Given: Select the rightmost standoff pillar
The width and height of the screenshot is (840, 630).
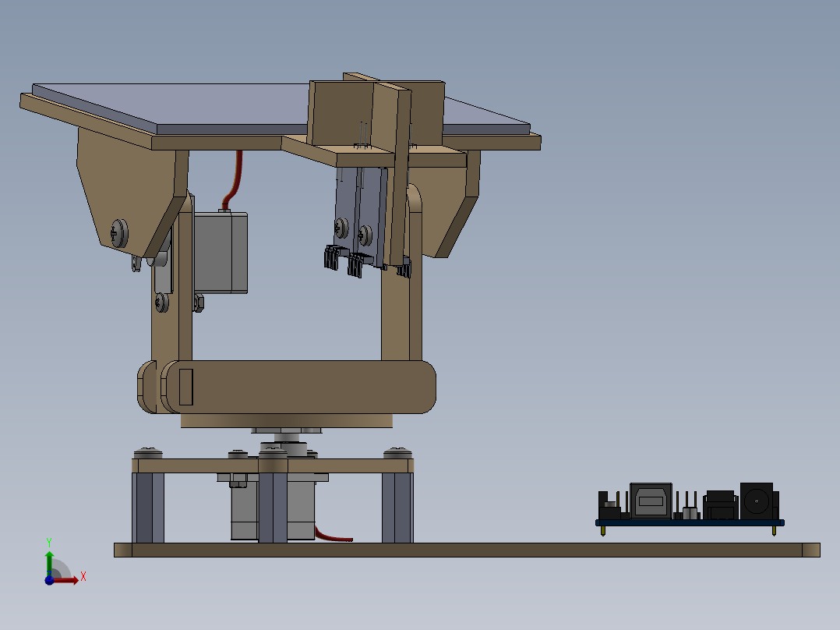Looking at the screenshot, I should click(x=397, y=508).
